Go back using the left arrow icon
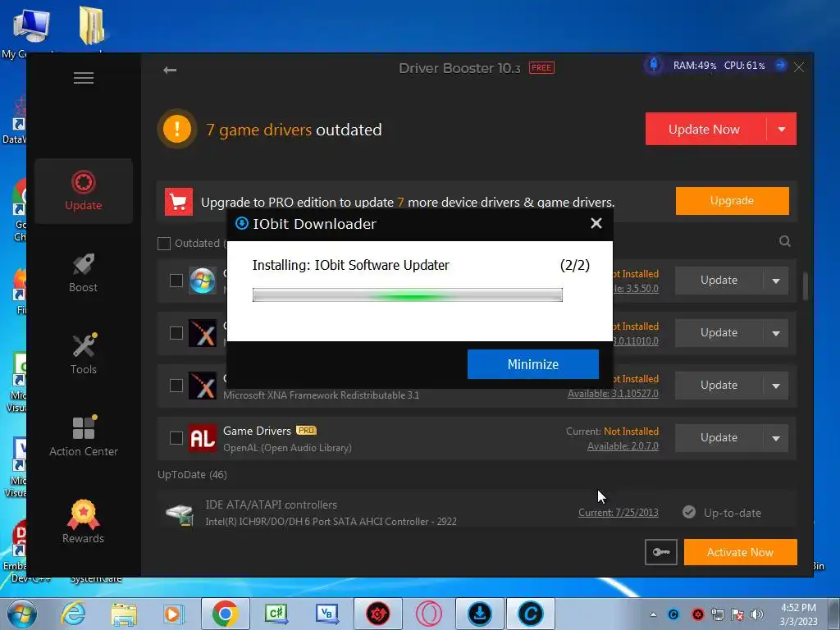The height and width of the screenshot is (630, 840). (x=170, y=70)
